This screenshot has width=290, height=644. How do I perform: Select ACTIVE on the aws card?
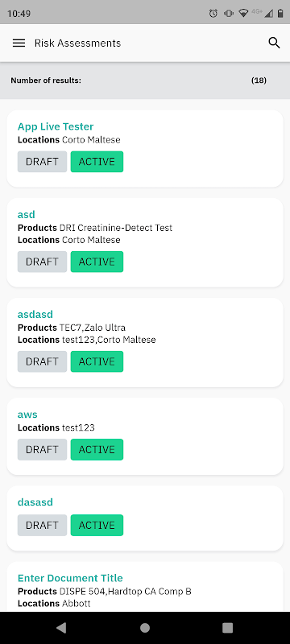click(x=97, y=449)
